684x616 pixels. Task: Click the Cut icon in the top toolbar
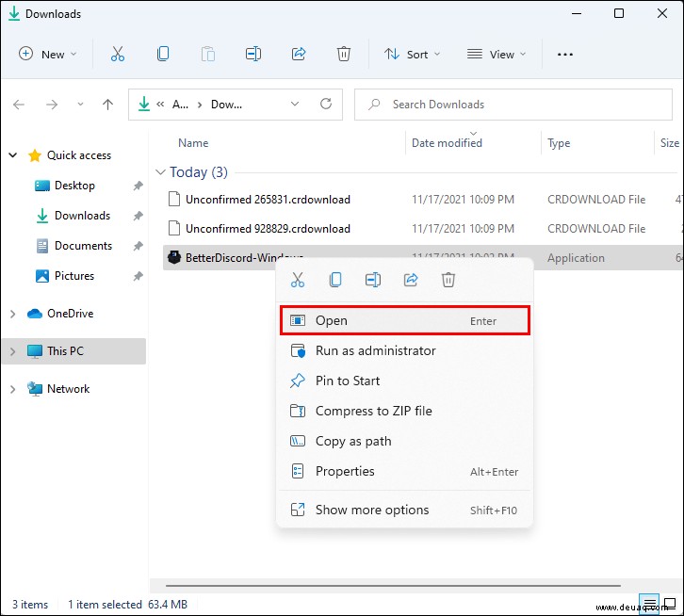click(118, 54)
